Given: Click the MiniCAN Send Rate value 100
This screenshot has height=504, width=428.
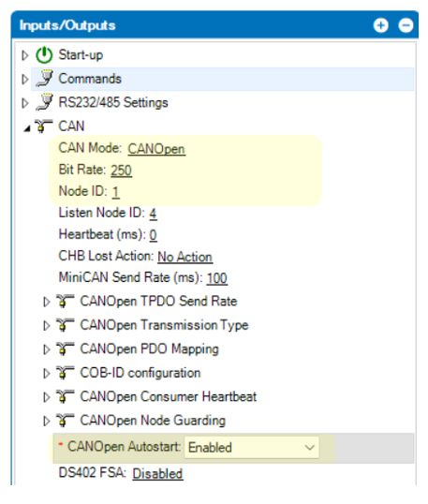Looking at the screenshot, I should (217, 278).
